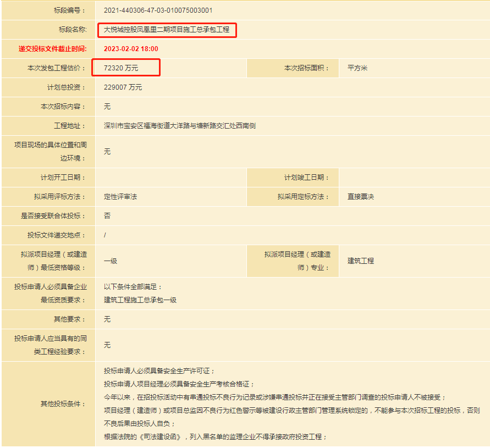This screenshot has width=490, height=448.
Task: Select the highlighted project name 大悦城控股凤凰里二期项目施工总承包工程
Action: (x=167, y=30)
